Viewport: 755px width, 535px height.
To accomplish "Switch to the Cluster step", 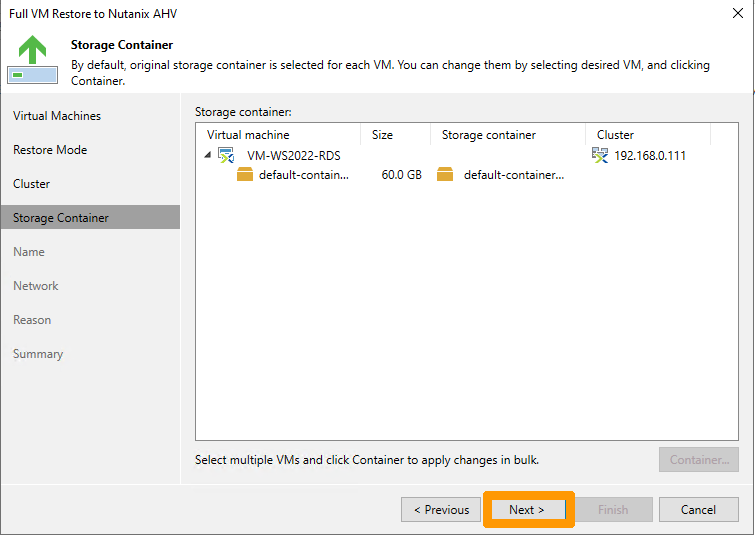I will tap(31, 184).
